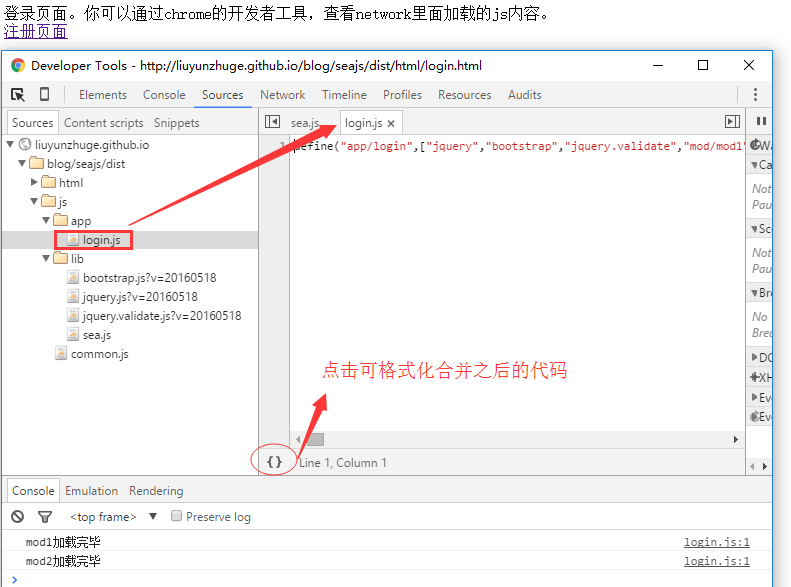
Task: Collapse liuyunzhuge.github.io tree node
Action: tap(10, 145)
